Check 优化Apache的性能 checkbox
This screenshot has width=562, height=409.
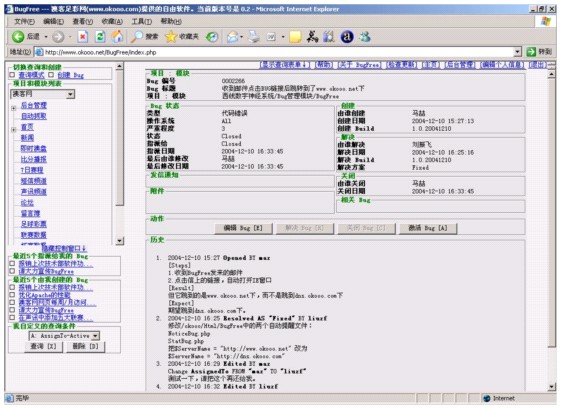click(x=12, y=295)
